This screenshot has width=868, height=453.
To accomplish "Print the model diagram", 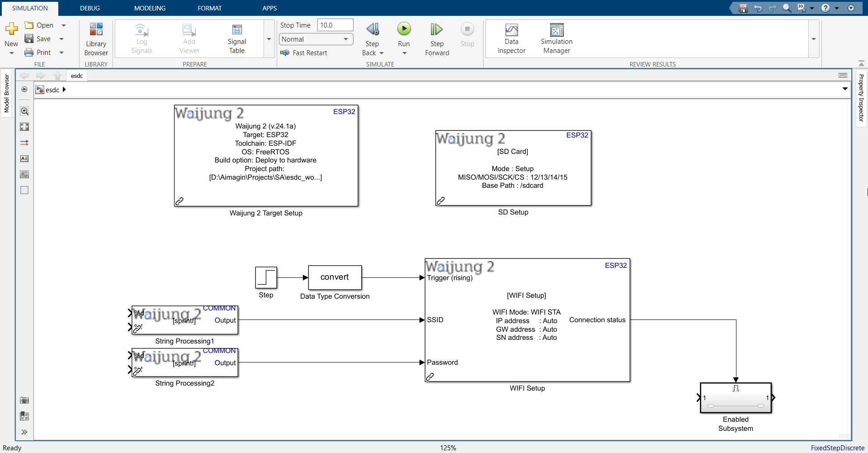I will coord(38,52).
